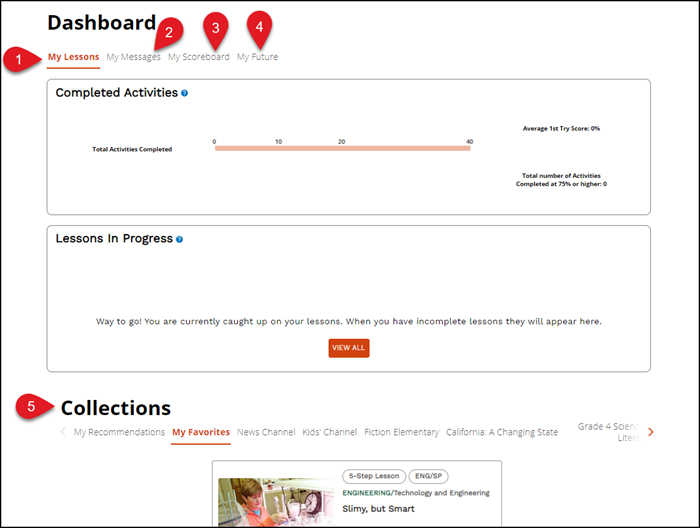This screenshot has height=528, width=700.
Task: Click the red marker numbered 1
Action: coord(18,59)
